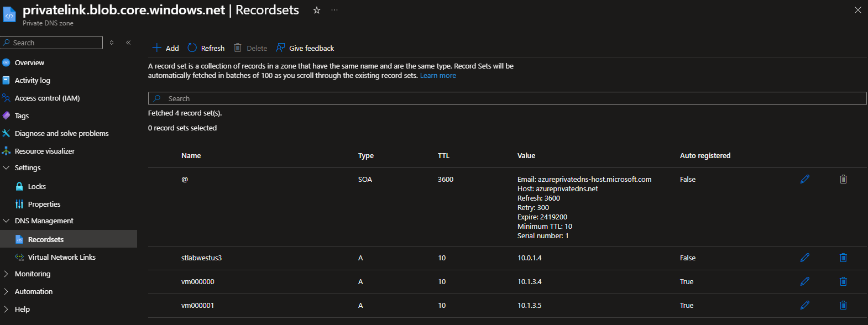Open Give feedback
The height and width of the screenshot is (325, 868).
305,48
